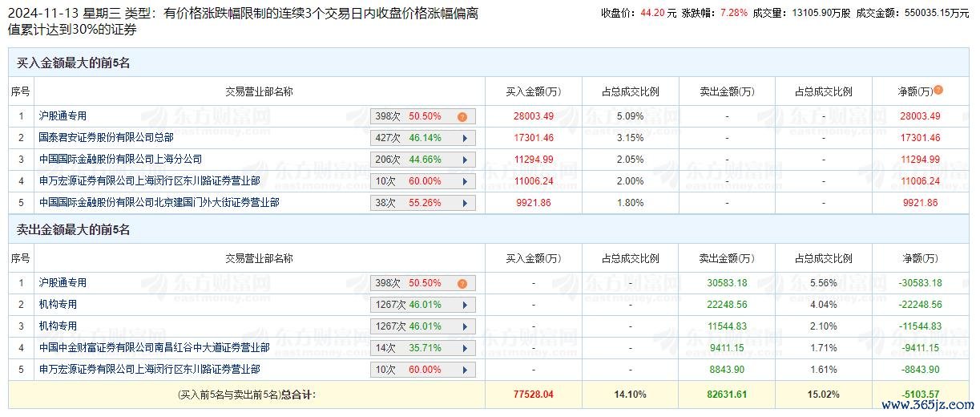The width and height of the screenshot is (980, 417).
Task: Click the 1267次 46.01% stats box in sell row 2
Action: click(423, 306)
